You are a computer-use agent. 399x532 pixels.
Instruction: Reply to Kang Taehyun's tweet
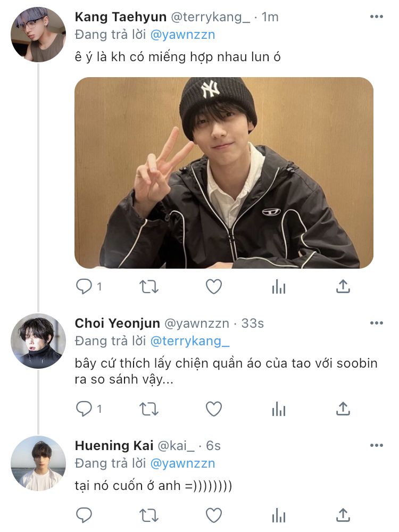[84, 287]
